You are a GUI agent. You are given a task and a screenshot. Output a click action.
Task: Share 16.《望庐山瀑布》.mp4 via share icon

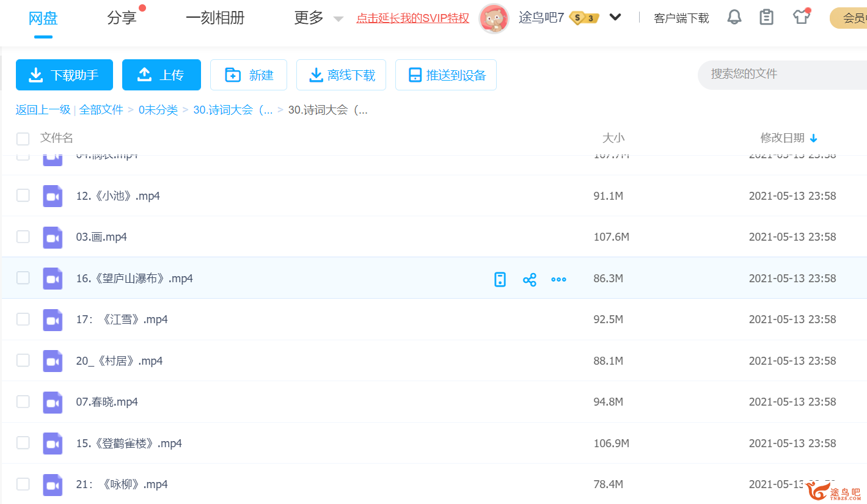529,280
